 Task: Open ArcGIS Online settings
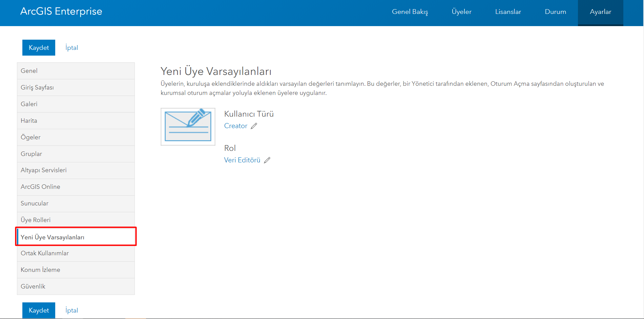(76, 187)
